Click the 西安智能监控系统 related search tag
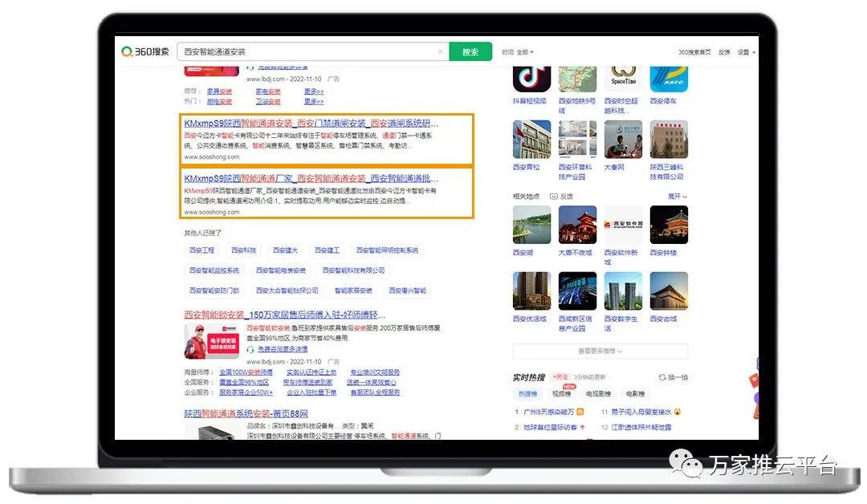 click(214, 270)
